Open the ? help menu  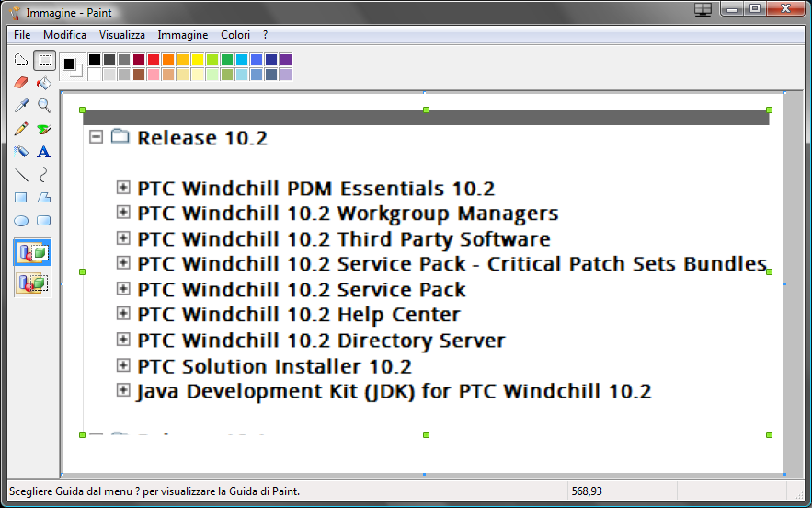click(265, 35)
